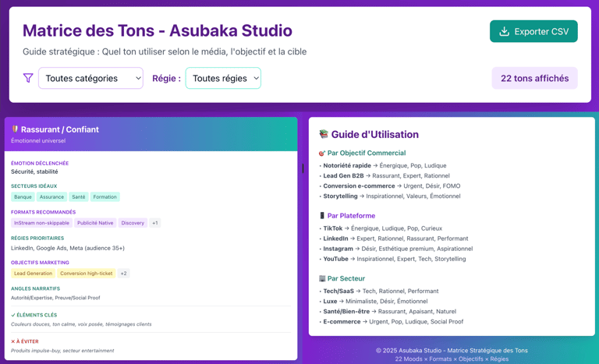This screenshot has height=364, width=599.
Task: Click the InStream non-skippable format tag
Action: pyautogui.click(x=41, y=223)
